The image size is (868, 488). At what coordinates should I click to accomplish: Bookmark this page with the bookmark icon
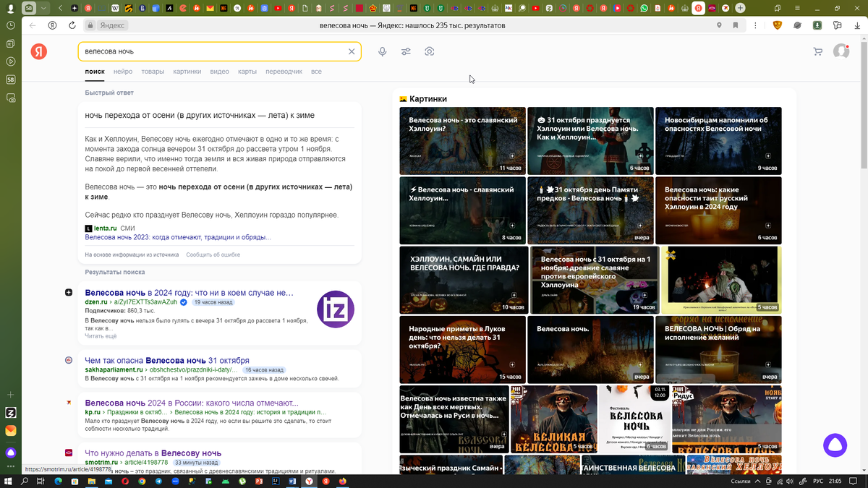point(736,25)
